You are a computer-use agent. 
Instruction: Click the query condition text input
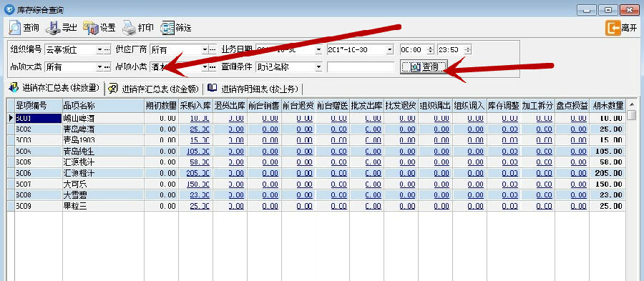(360, 66)
